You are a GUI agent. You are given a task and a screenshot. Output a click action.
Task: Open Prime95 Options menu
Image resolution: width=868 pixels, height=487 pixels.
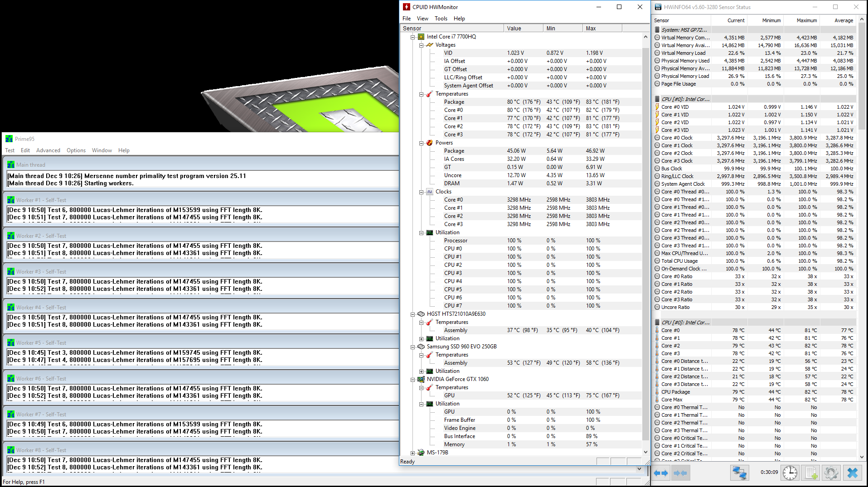coord(76,150)
